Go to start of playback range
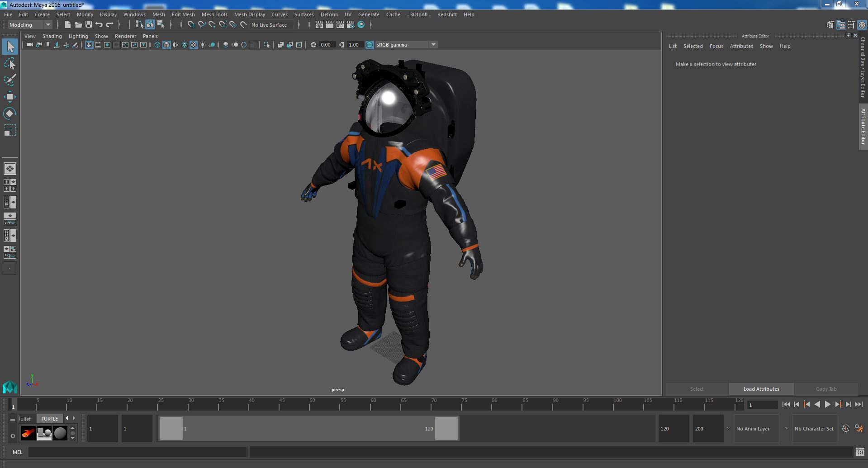868x468 pixels. click(x=786, y=405)
